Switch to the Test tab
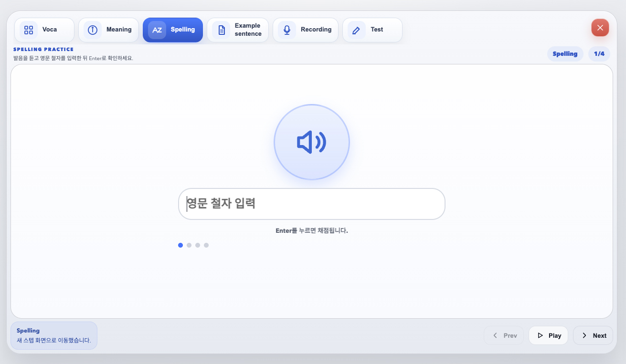The image size is (626, 364). [372, 30]
